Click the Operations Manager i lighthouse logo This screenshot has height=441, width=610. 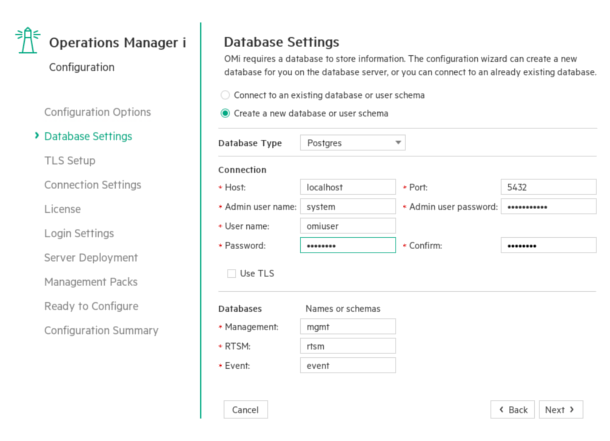click(x=28, y=40)
